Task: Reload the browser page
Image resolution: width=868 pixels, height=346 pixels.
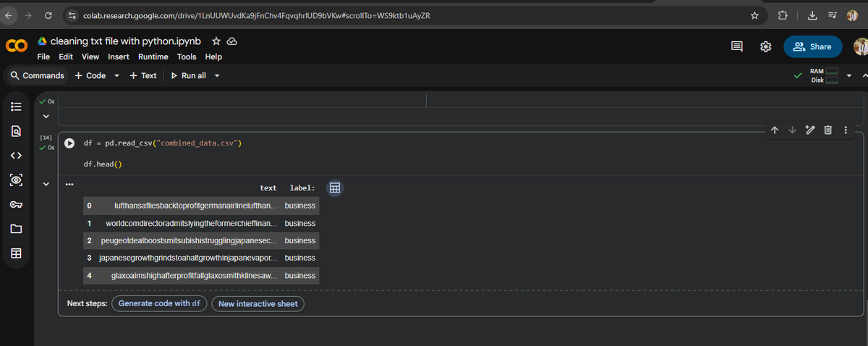Action: click(x=48, y=15)
